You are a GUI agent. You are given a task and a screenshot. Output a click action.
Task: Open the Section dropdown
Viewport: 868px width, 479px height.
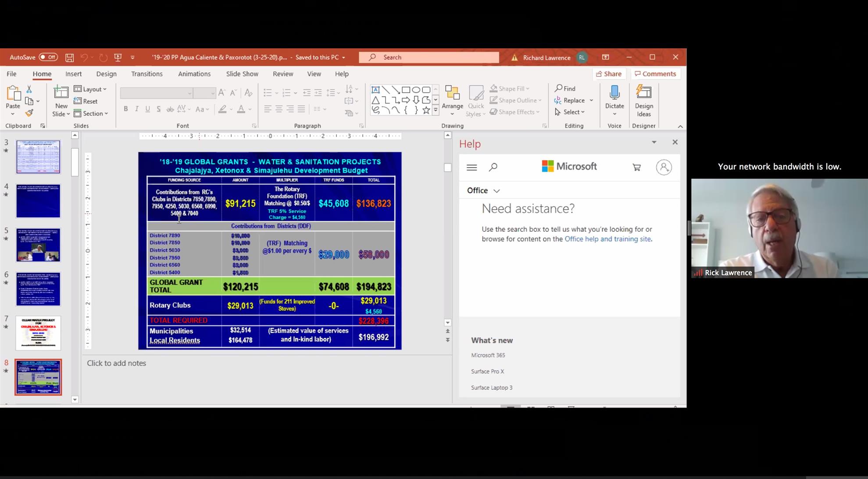point(91,114)
